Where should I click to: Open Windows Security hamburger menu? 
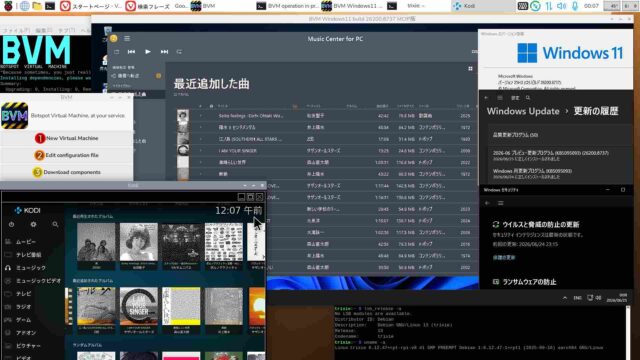pos(500,203)
